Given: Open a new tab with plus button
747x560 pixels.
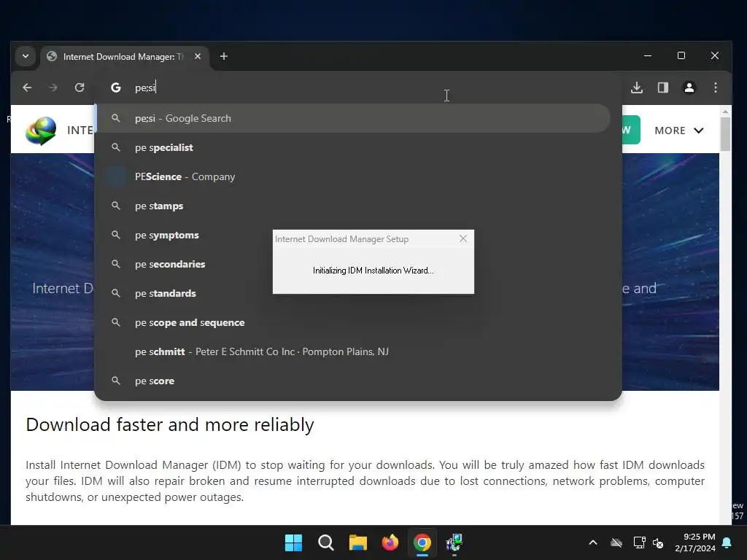Looking at the screenshot, I should [223, 56].
